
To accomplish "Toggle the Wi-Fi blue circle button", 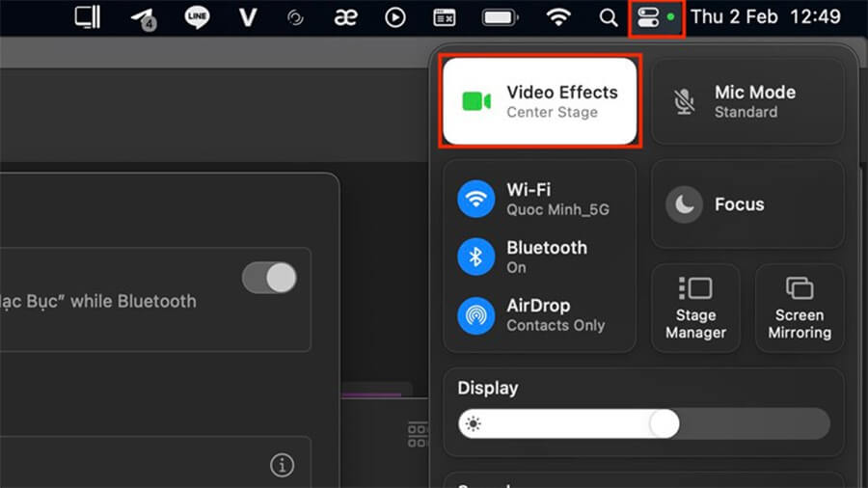I will [476, 199].
